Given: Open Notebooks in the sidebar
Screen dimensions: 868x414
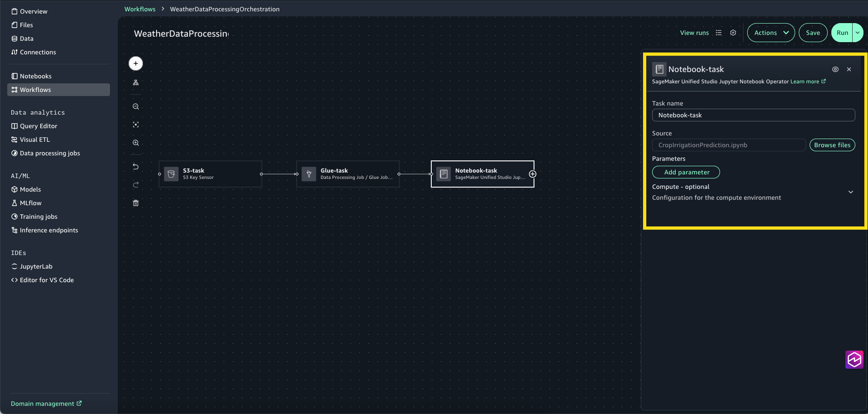Looking at the screenshot, I should point(36,76).
